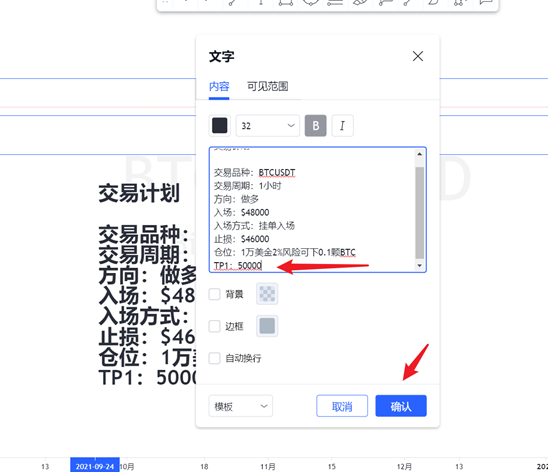Viewport: 548px width, 472px height.
Task: Open the font size 32 dropdown
Action: [x=268, y=125]
